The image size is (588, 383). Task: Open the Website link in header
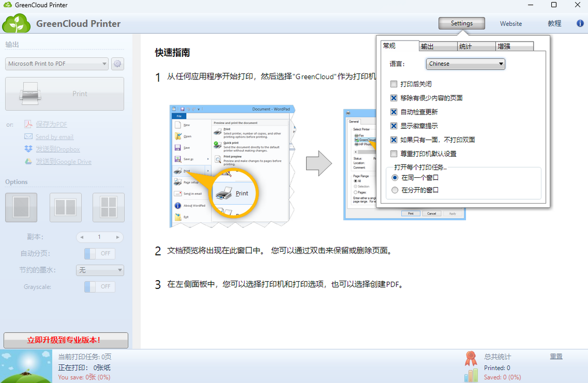point(511,24)
